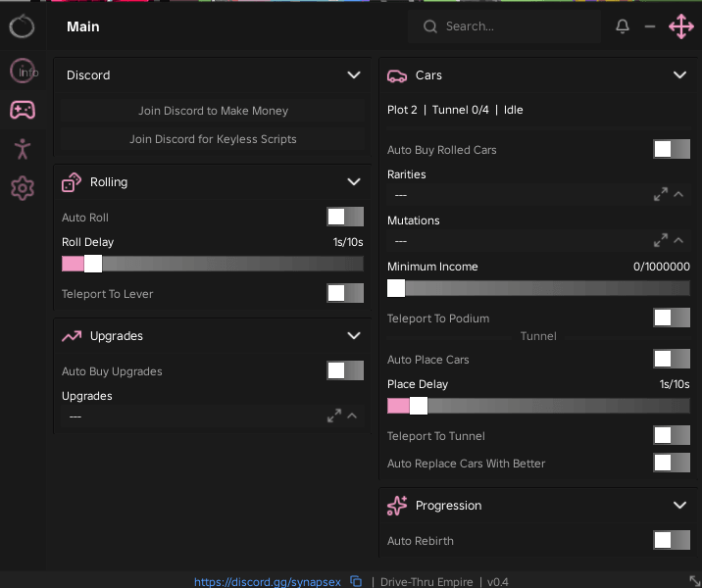Image resolution: width=702 pixels, height=588 pixels.
Task: Click the Tunnel divider label
Action: click(x=538, y=336)
